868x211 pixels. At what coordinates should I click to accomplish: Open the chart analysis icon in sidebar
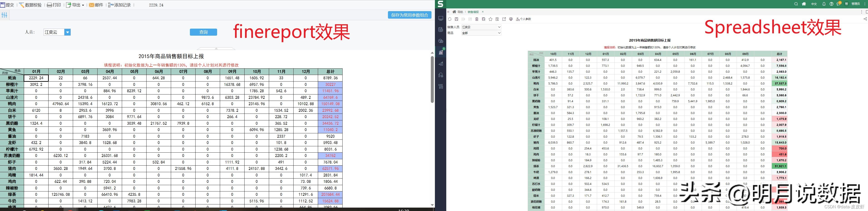point(440,52)
